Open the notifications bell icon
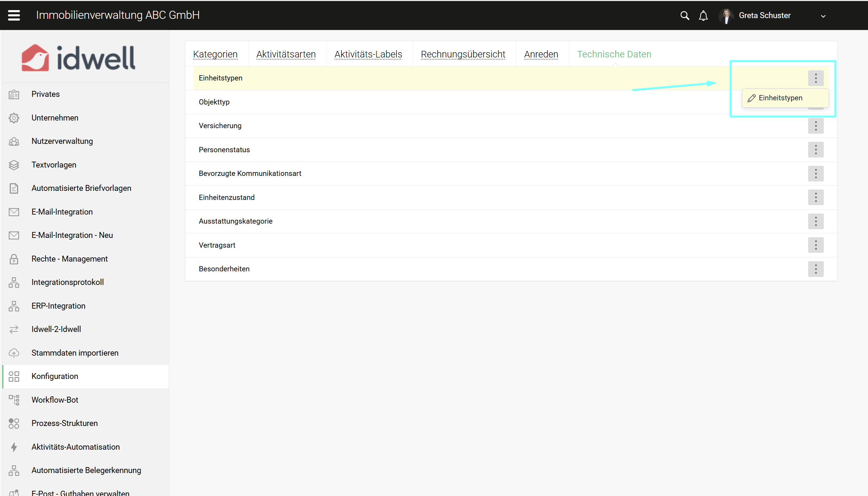This screenshot has width=868, height=496. [x=703, y=16]
